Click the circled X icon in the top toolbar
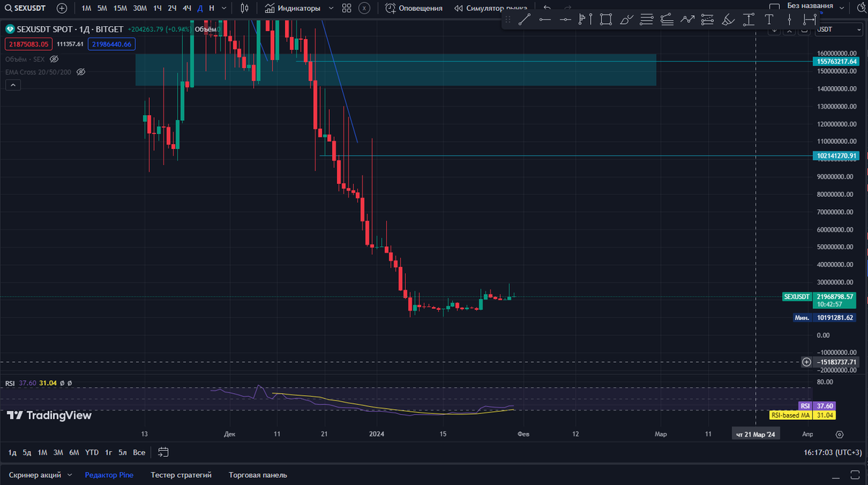 pos(364,8)
